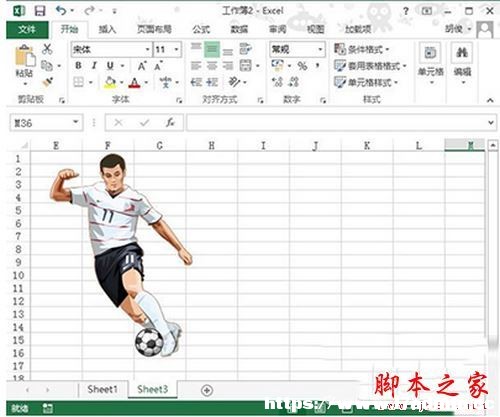
Task: Cut selection with the scissors icon
Action: (47, 49)
